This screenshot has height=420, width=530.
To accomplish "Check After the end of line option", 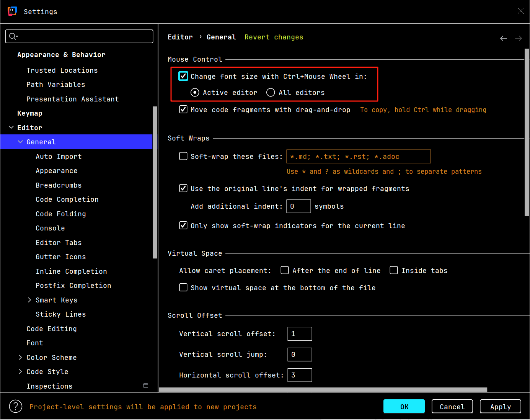I will [x=285, y=270].
